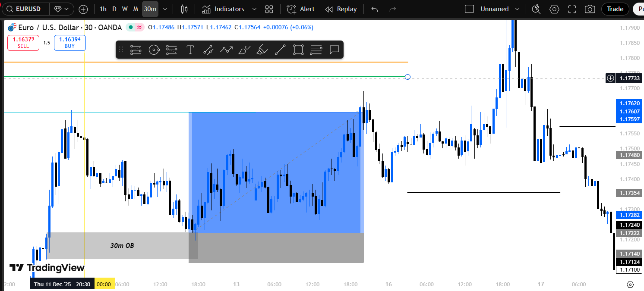Viewport: 644px width, 291px height.
Task: Click the SELL 1.16379 button
Action: tap(23, 43)
